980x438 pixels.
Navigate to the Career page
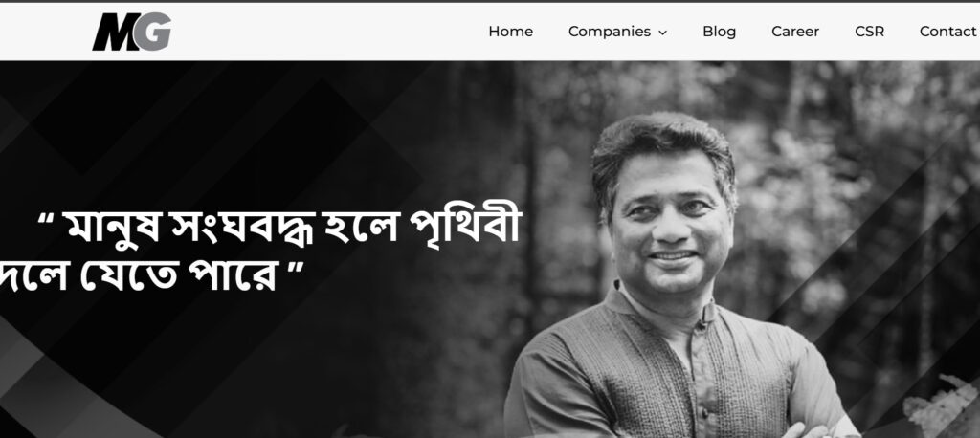point(795,32)
